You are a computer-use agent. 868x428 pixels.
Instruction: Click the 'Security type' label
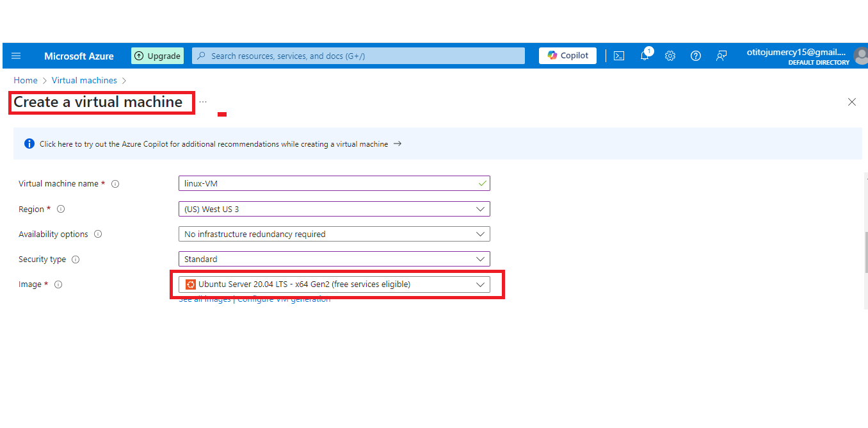42,259
